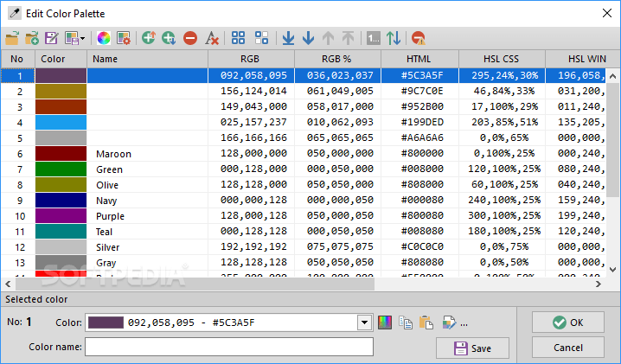Open the color wheel tool

[x=104, y=38]
